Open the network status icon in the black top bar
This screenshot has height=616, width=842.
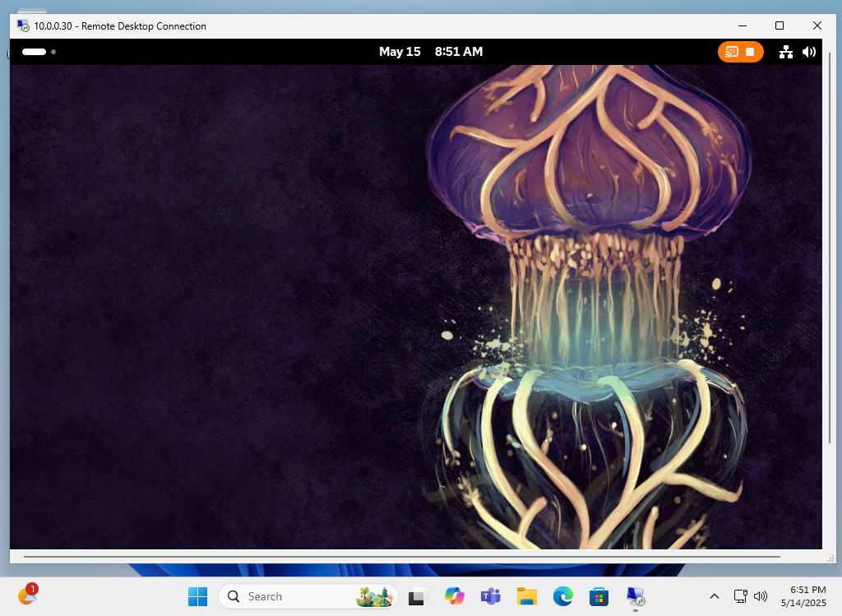coord(785,51)
